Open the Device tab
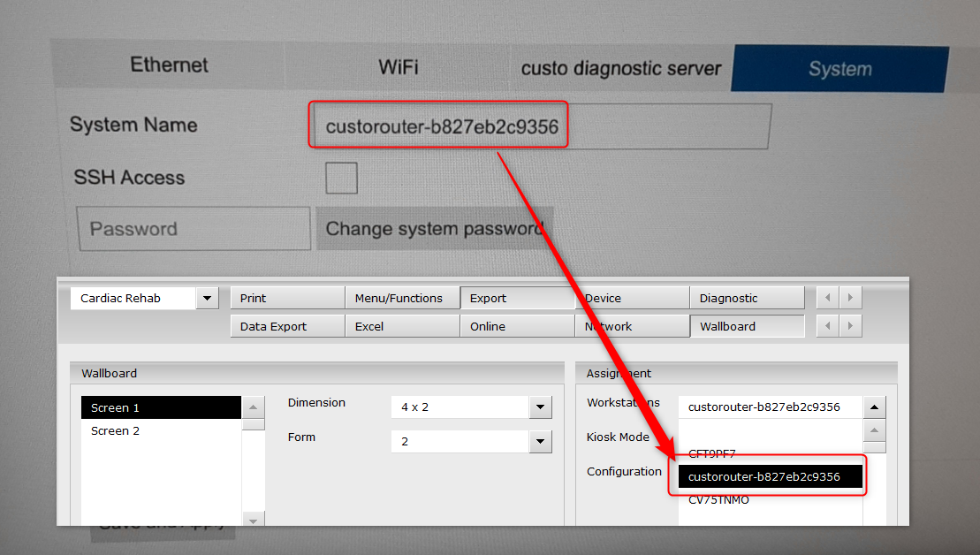 633,298
